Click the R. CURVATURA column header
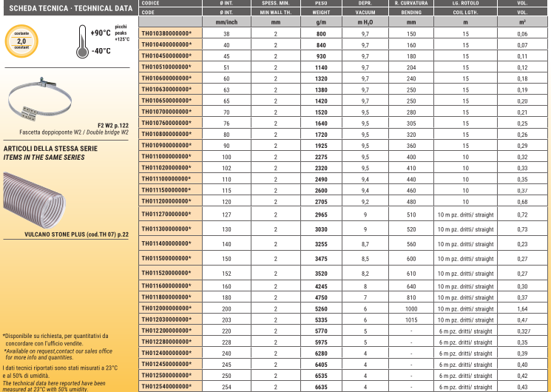The width and height of the screenshot is (551, 392). click(411, 4)
